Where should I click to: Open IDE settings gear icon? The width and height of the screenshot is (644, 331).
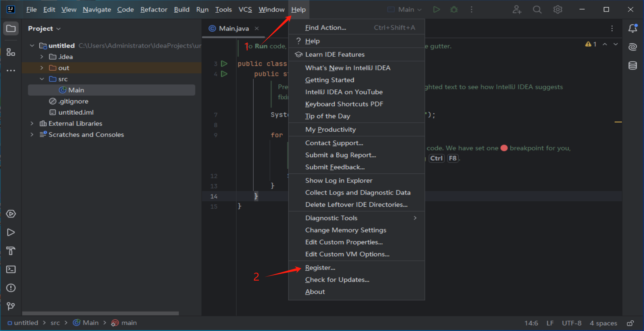(558, 10)
